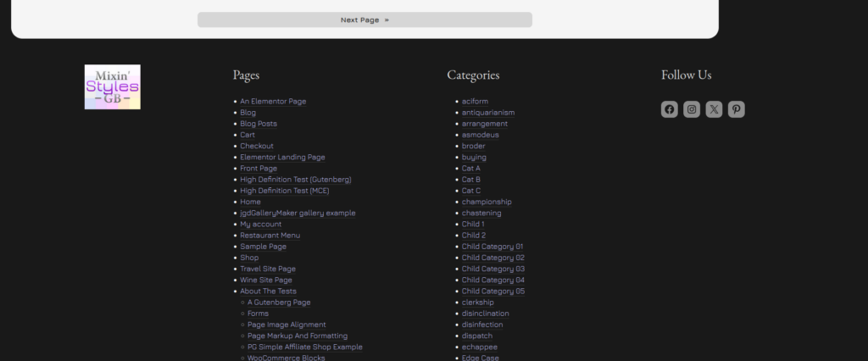868x361 pixels.
Task: Select the Child Category 03 link
Action: (x=492, y=269)
